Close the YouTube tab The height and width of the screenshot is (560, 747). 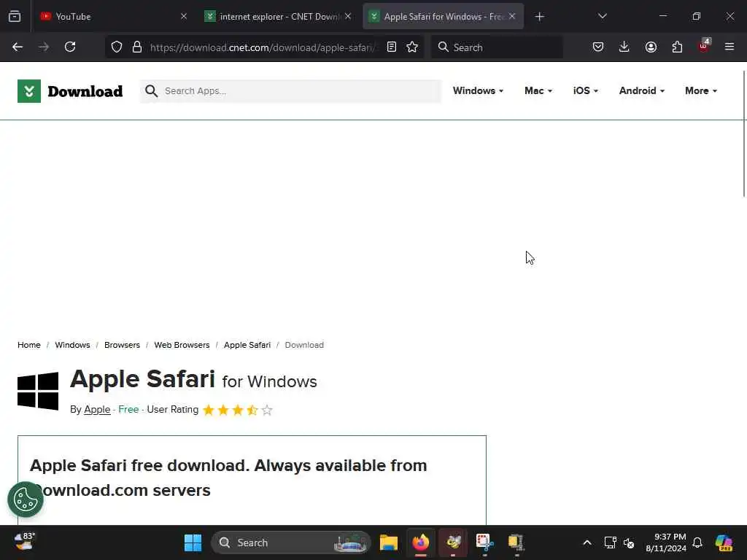[184, 17]
